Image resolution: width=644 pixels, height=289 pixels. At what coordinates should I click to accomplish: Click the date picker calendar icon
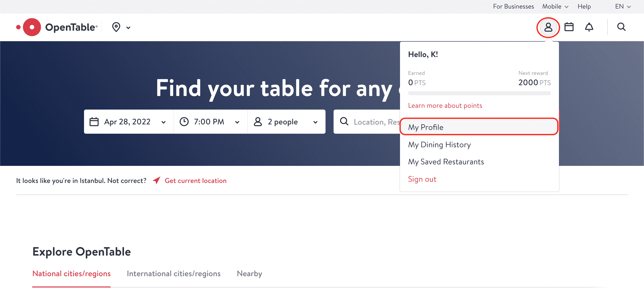[94, 122]
